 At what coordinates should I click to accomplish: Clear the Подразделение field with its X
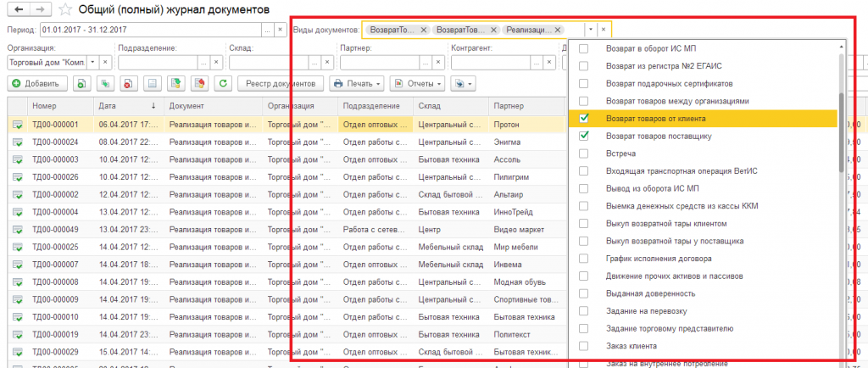(x=216, y=62)
